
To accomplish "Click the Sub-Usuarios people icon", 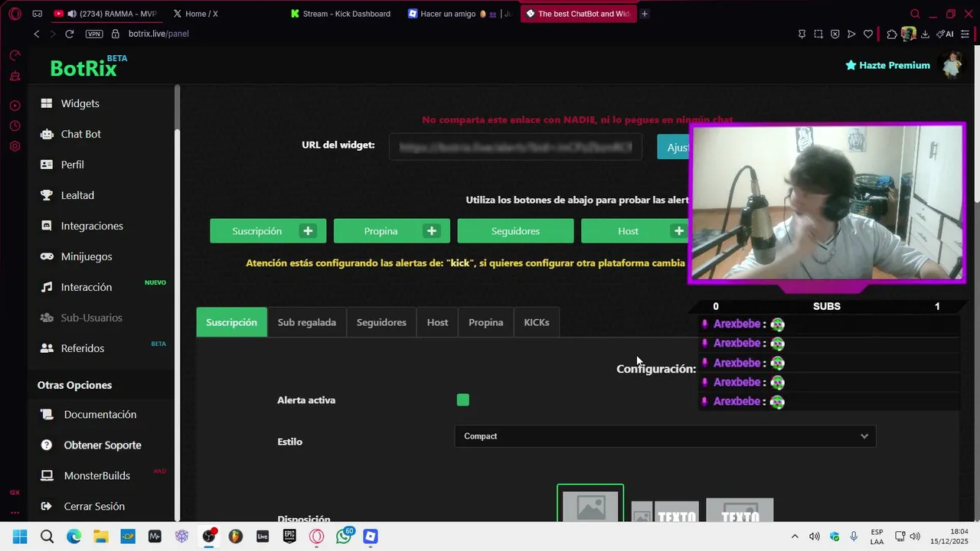I will click(47, 318).
